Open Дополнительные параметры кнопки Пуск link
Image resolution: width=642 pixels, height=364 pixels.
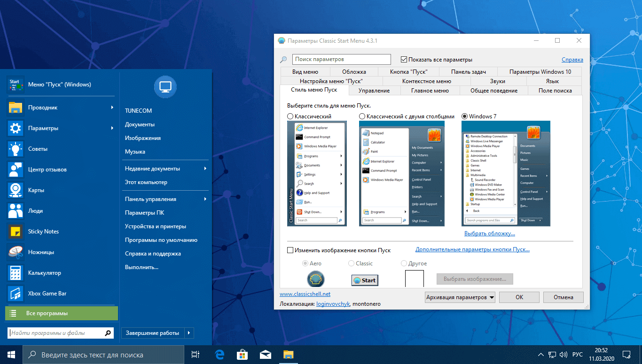tap(472, 250)
